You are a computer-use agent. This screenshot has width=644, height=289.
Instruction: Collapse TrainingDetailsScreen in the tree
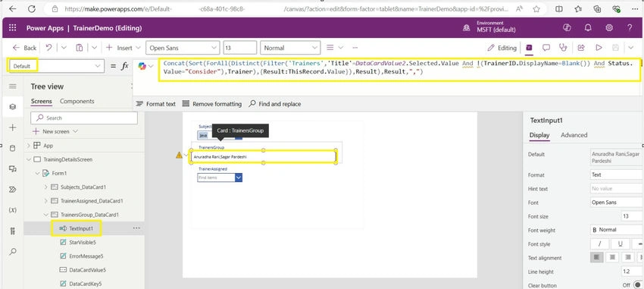(29, 159)
